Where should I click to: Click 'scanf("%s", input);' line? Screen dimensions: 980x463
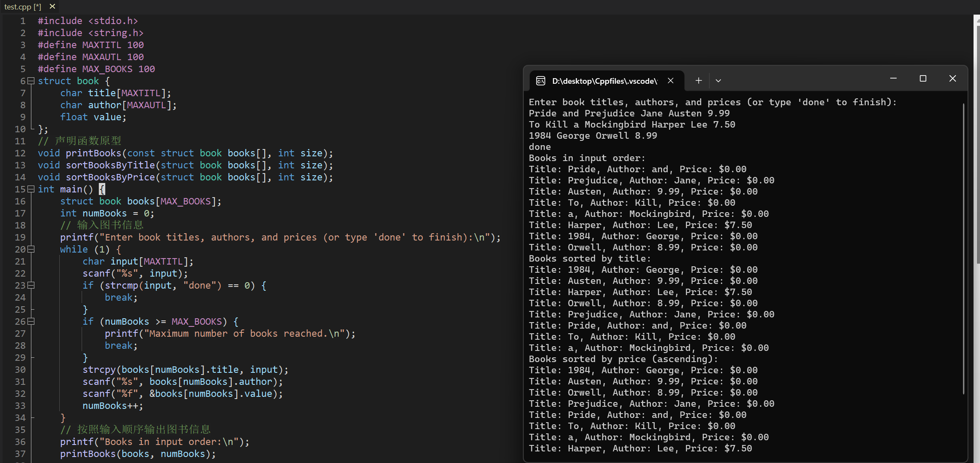pyautogui.click(x=135, y=273)
